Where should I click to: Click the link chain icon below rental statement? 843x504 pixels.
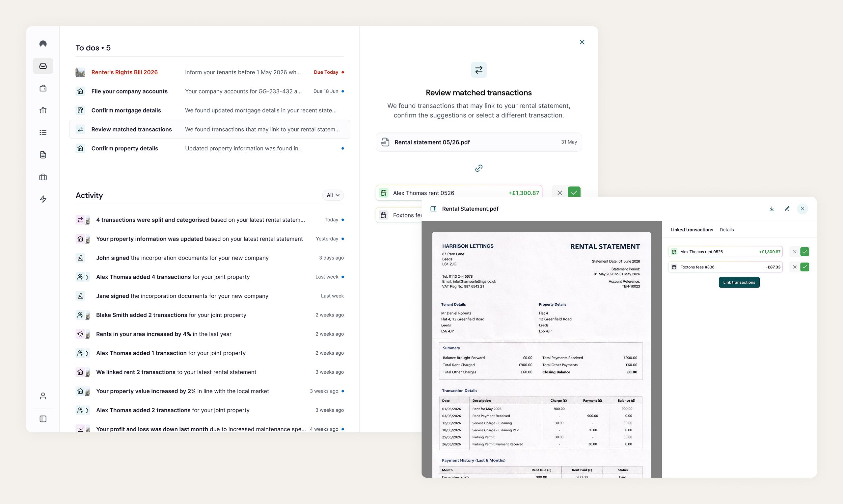tap(478, 168)
